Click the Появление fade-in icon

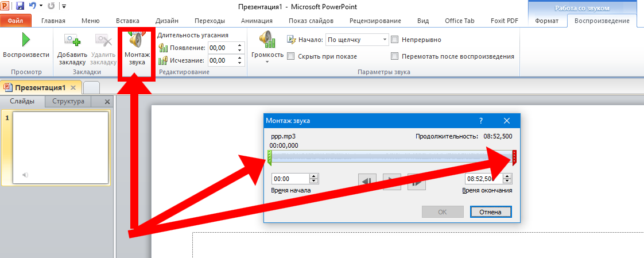click(x=163, y=48)
